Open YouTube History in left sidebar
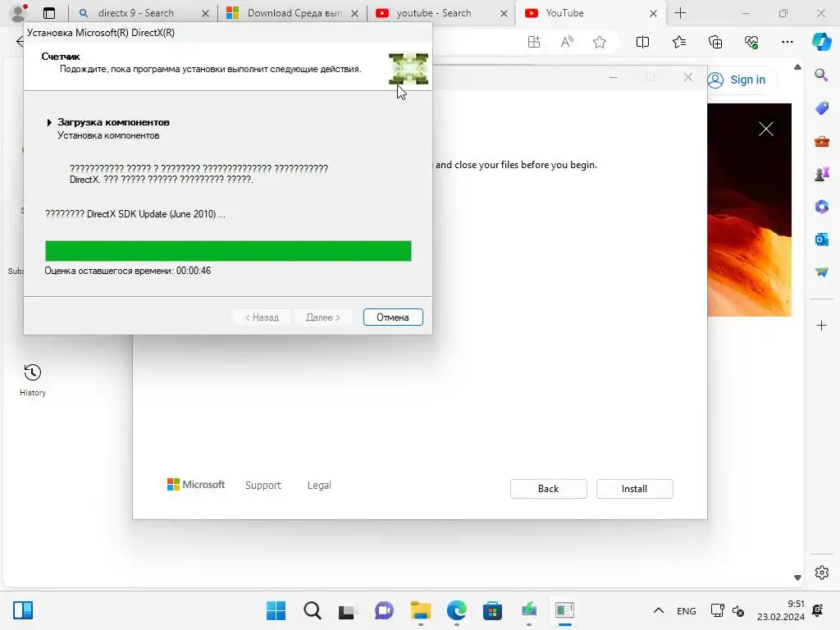 33,380
